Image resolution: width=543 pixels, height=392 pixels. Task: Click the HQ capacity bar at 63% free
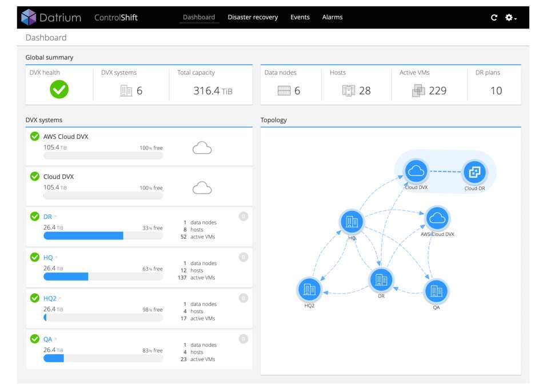[x=103, y=277]
